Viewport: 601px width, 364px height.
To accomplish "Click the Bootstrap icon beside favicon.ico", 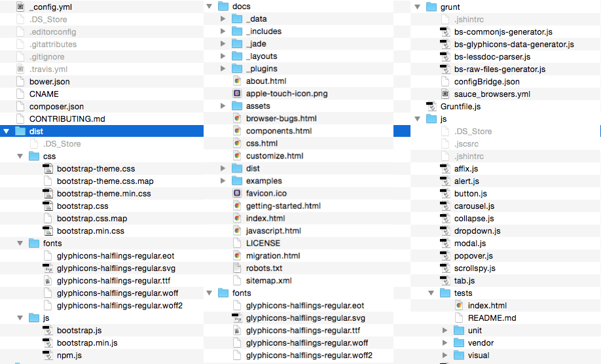I will tap(237, 193).
